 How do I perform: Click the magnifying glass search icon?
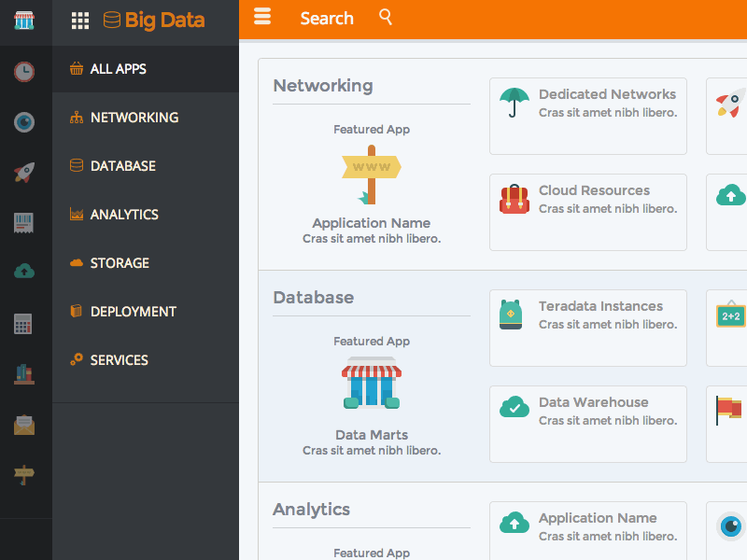point(386,17)
